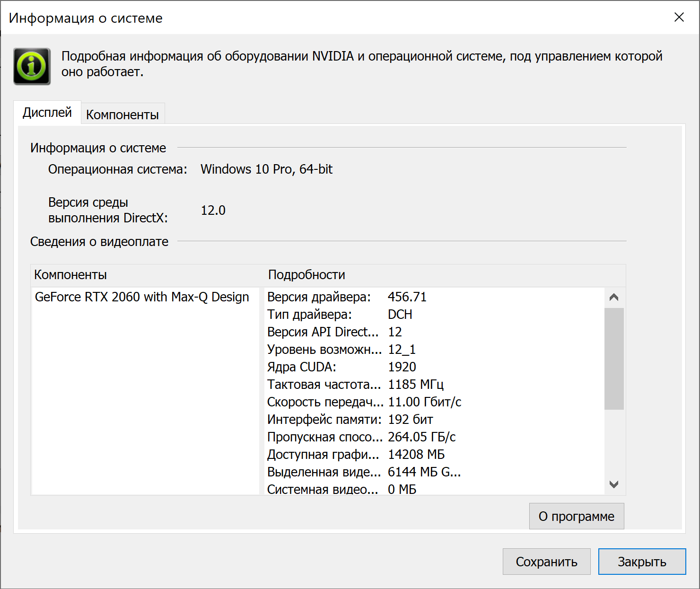The height and width of the screenshot is (589, 700).
Task: Click the 1185 МГц clock value
Action: point(416,385)
